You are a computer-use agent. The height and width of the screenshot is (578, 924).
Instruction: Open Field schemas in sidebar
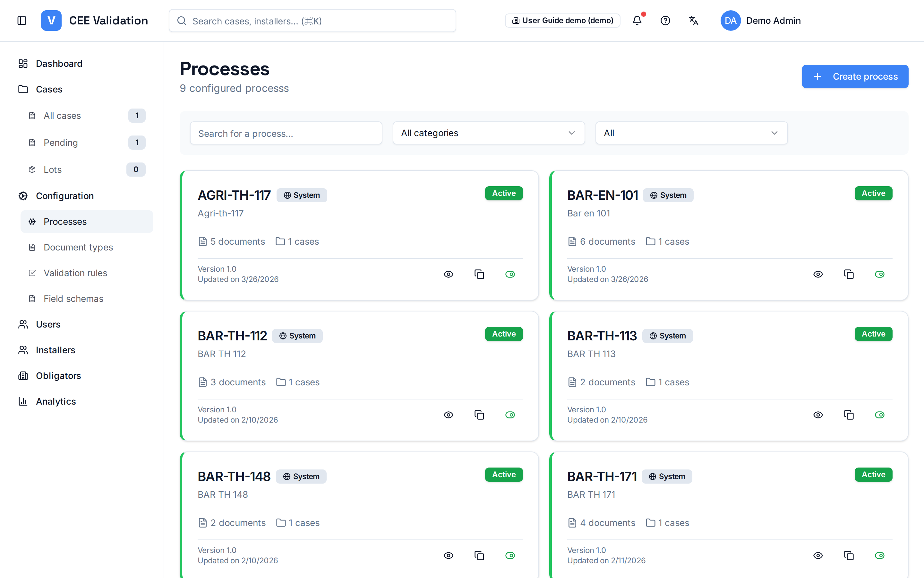(87, 299)
